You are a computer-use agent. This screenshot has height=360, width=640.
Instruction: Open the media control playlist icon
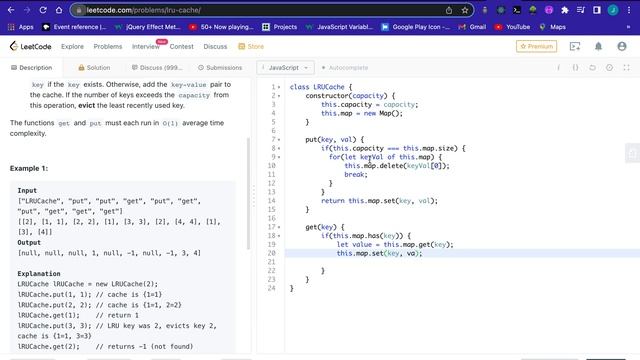tap(581, 10)
